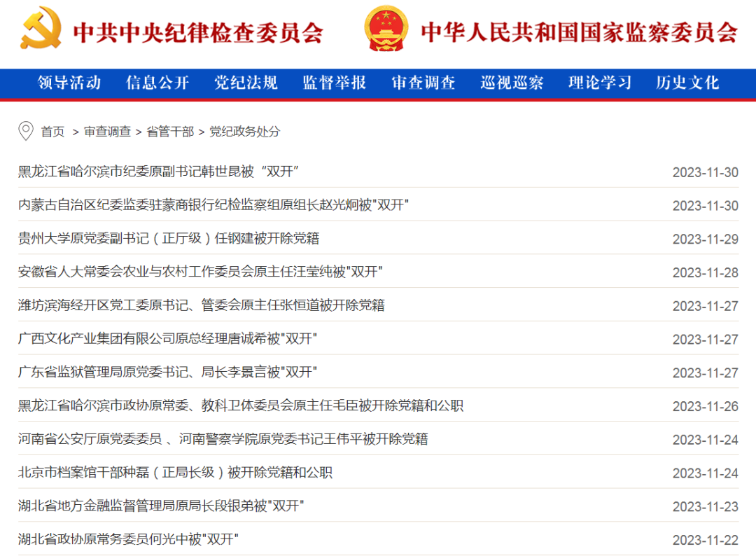
Task: Open article on 贵州大学 任钢建 开除党籍
Action: coord(169,238)
